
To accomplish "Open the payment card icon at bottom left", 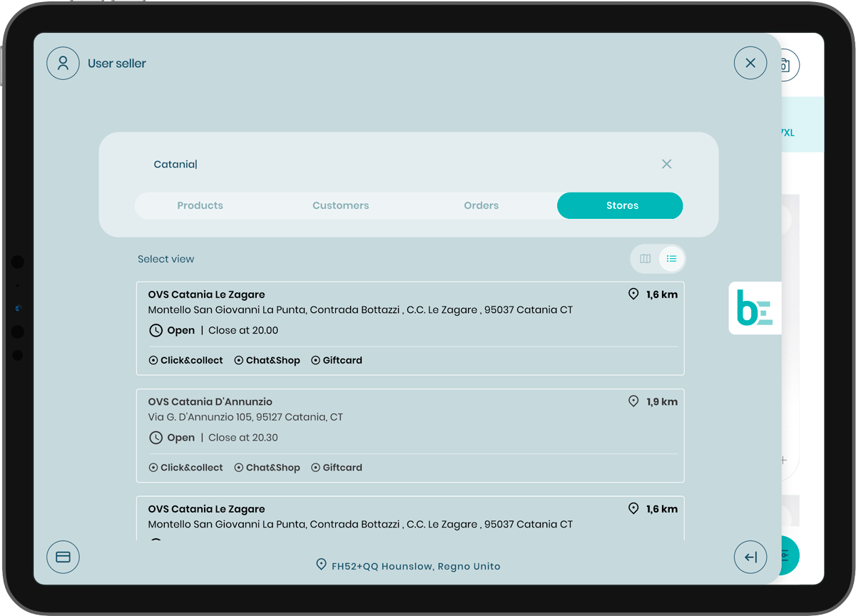I will pyautogui.click(x=63, y=557).
